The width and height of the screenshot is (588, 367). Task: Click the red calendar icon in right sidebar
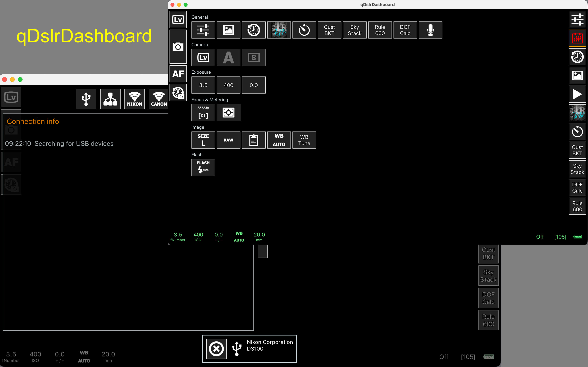coord(577,38)
